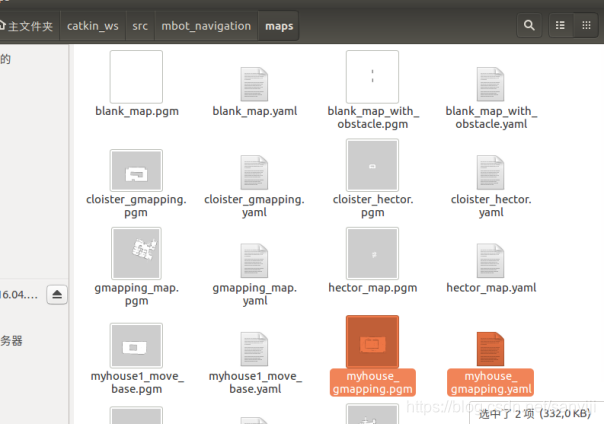605x425 pixels.
Task: Select the blank_map.pgm thumbnail
Action: 136,76
